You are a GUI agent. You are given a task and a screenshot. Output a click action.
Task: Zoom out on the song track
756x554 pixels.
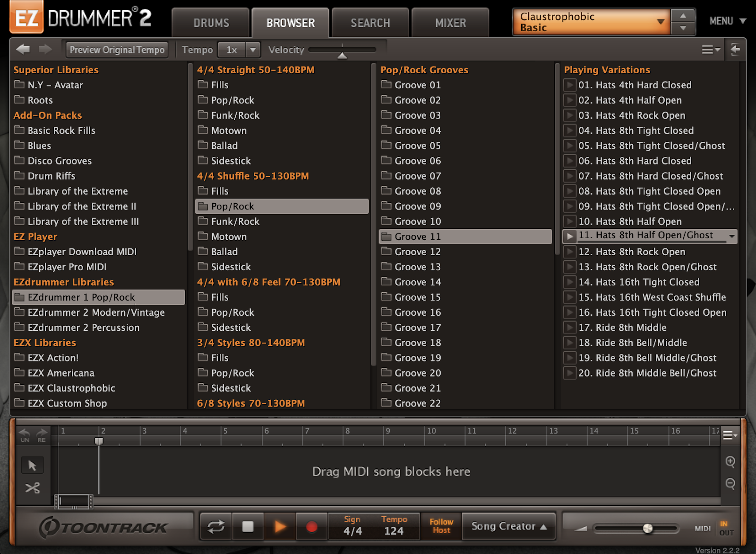pyautogui.click(x=730, y=484)
